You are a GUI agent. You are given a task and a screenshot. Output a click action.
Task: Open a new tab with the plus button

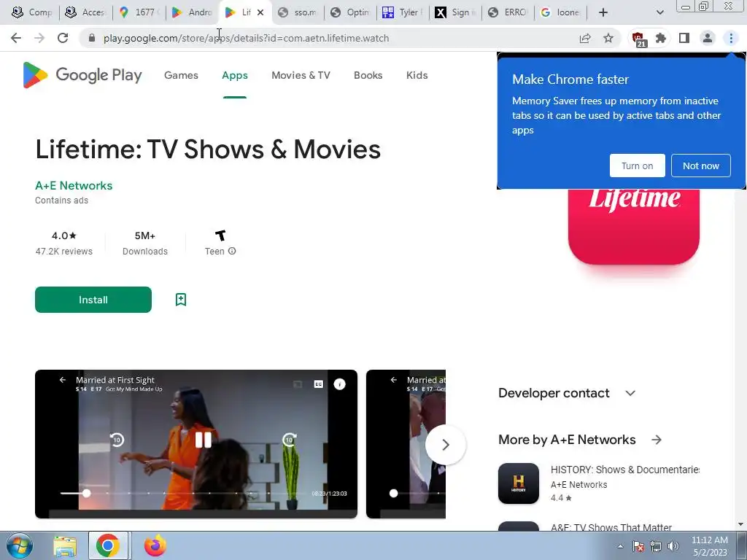pos(603,12)
